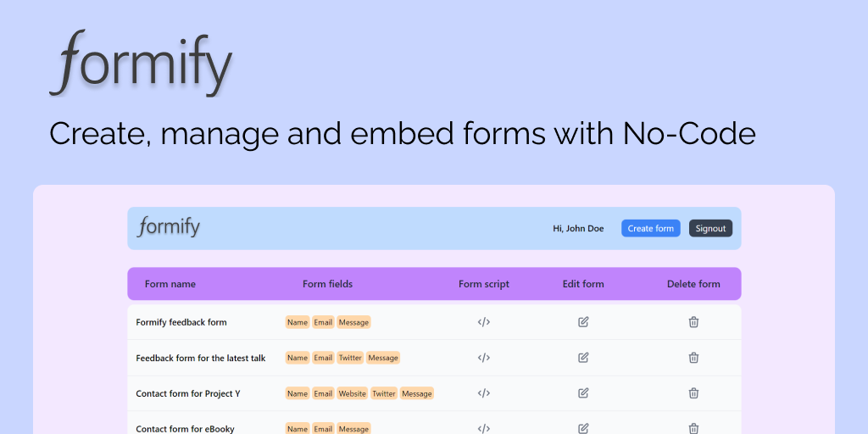The height and width of the screenshot is (434, 868).
Task: View script for Project Y contact form
Action: (484, 393)
